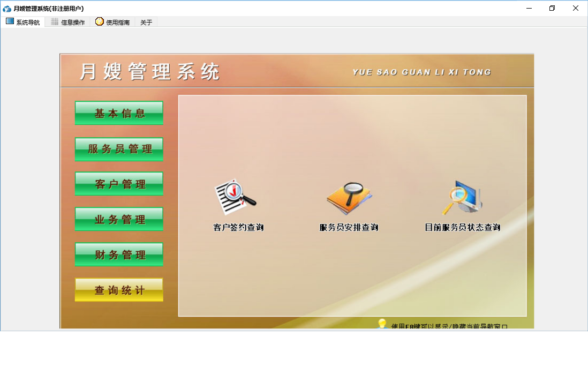Click the 基本信息 button
Screen dimensions: 588x382
point(119,113)
